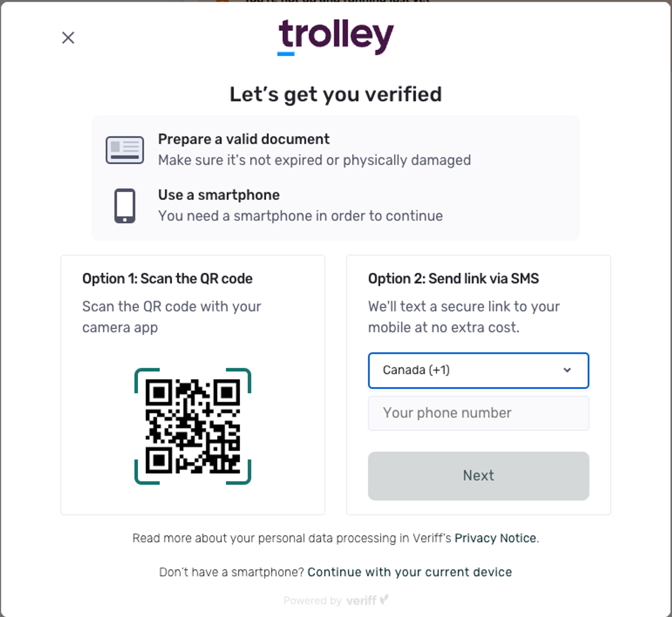672x617 pixels.
Task: Click the "Use a smartphone" title
Action: tap(219, 195)
